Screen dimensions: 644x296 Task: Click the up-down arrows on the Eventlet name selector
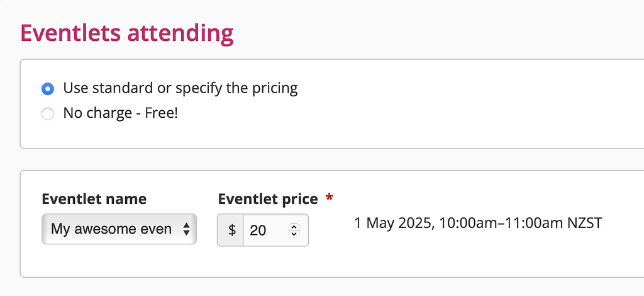[186, 229]
